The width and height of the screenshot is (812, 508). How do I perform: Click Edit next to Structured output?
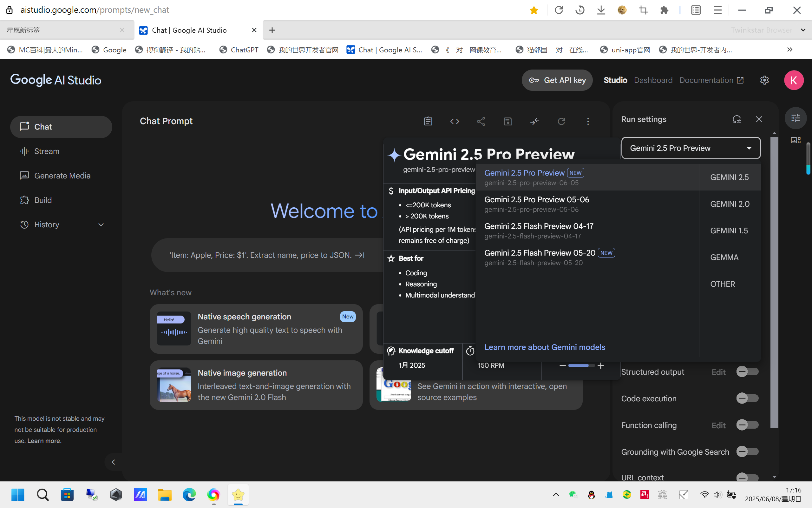(x=718, y=372)
